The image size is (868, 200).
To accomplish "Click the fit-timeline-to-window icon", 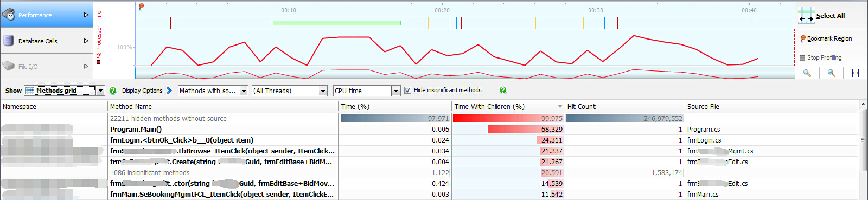I will tap(856, 73).
